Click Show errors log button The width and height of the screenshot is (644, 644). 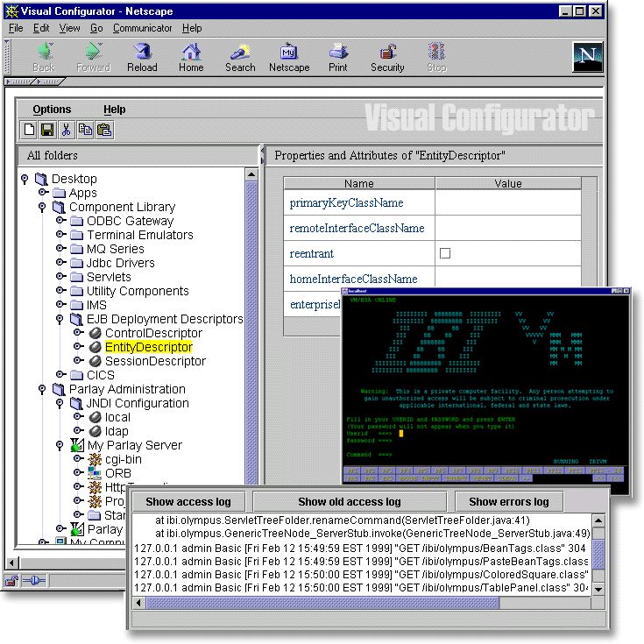click(509, 501)
